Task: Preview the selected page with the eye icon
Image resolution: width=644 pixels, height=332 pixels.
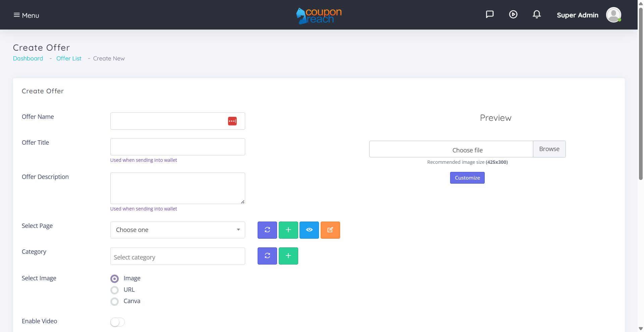Action: 309,230
